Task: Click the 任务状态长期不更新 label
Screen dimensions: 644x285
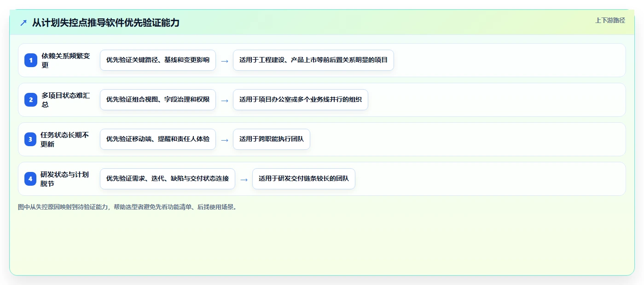Action: point(66,139)
